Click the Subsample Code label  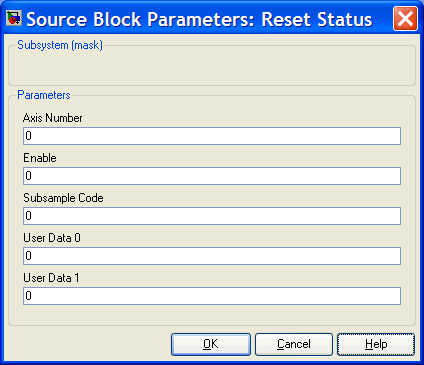tap(63, 198)
